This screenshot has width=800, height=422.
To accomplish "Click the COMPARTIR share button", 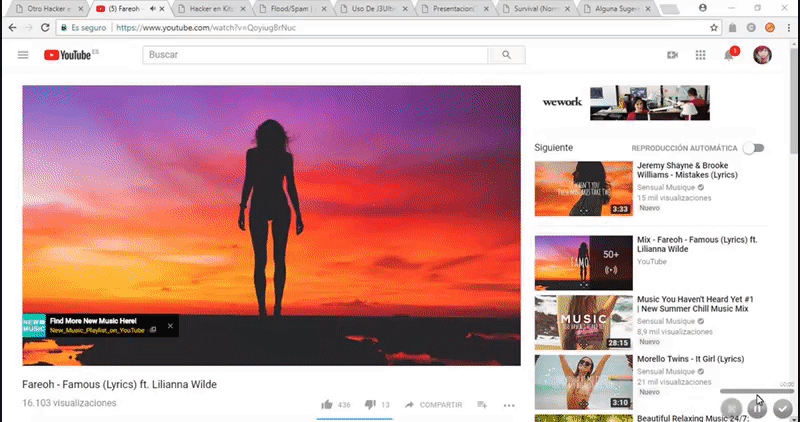I will pyautogui.click(x=433, y=404).
